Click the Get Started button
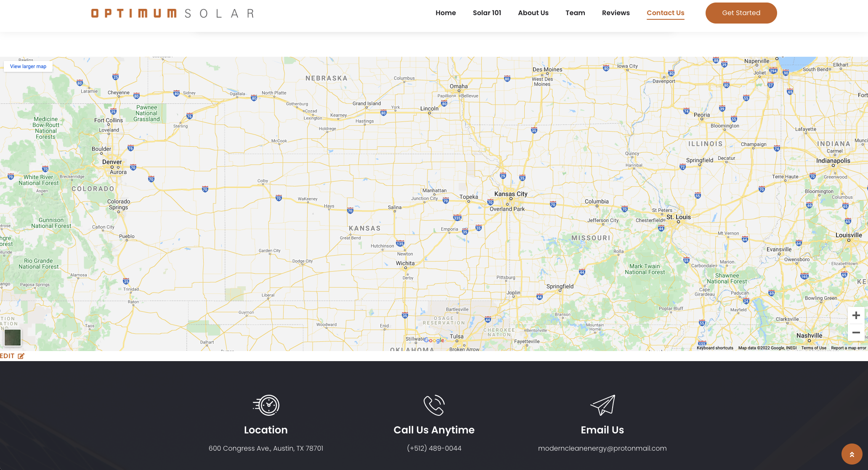This screenshot has width=868, height=470. point(741,13)
